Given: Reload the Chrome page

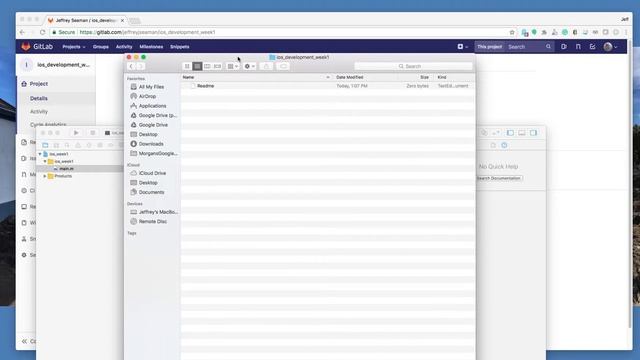Looking at the screenshot, I should coord(42,32).
